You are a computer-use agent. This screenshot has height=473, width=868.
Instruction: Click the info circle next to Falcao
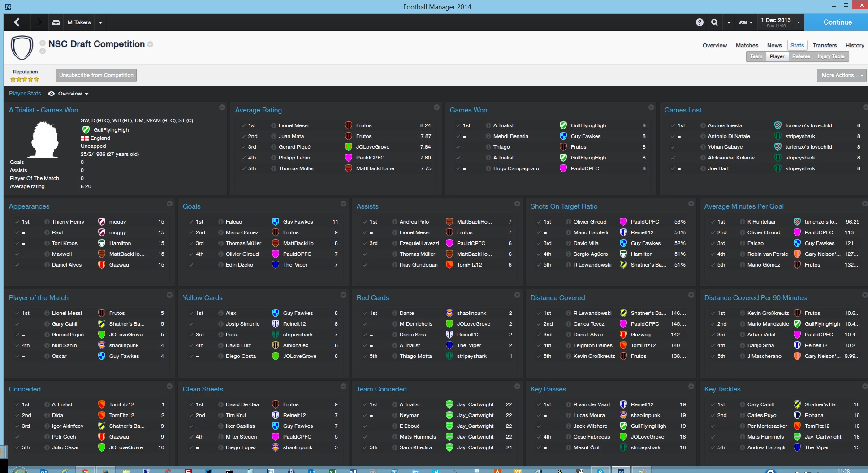coord(220,222)
